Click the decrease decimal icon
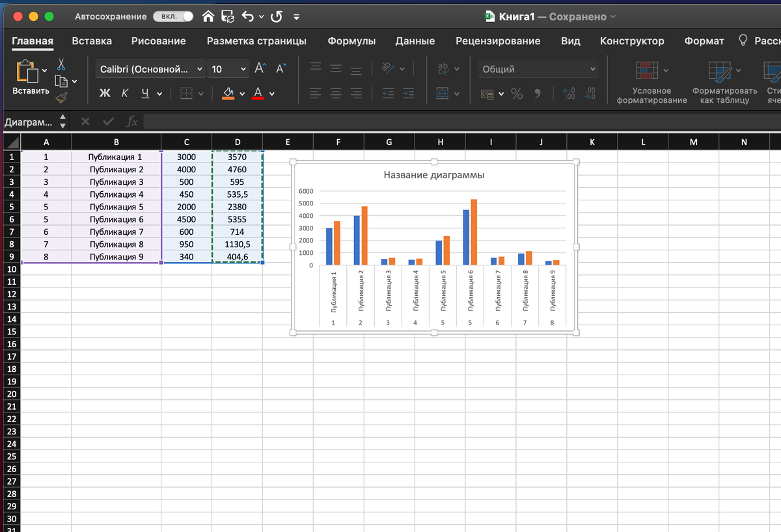 [x=590, y=94]
